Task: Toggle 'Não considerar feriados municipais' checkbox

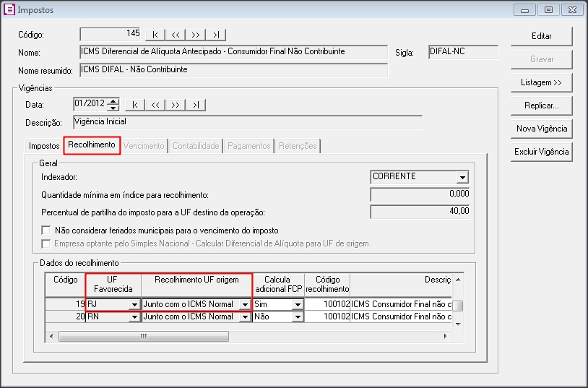Action: pos(47,230)
